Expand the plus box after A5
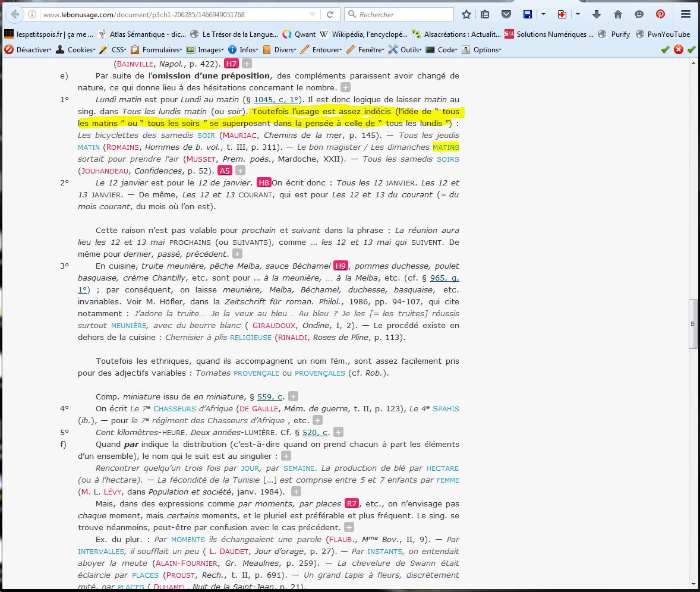This screenshot has height=592, width=700. [x=240, y=171]
